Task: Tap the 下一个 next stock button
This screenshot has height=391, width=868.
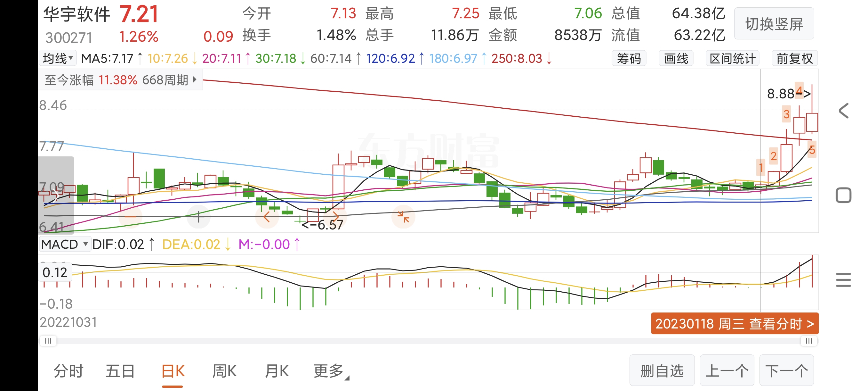Action: [x=786, y=371]
